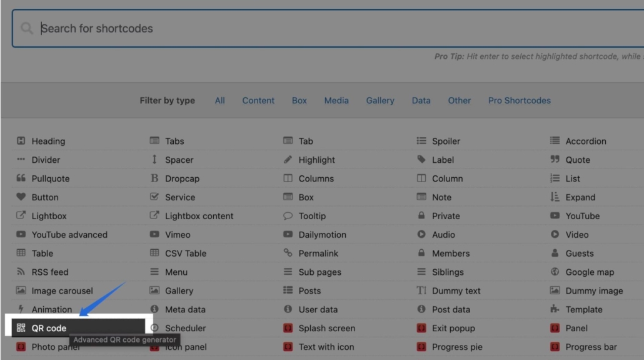Click the CSV Table grid icon
644x360 pixels.
(x=154, y=252)
